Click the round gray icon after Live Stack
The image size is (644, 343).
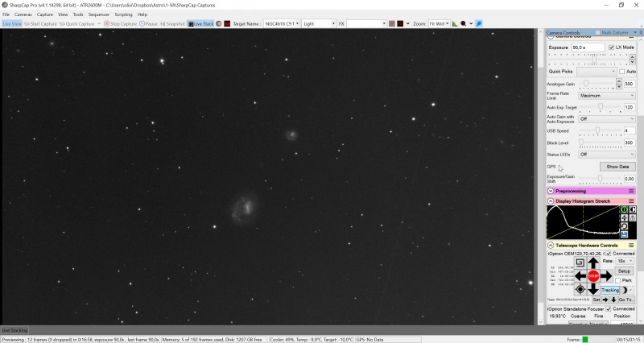[219, 24]
